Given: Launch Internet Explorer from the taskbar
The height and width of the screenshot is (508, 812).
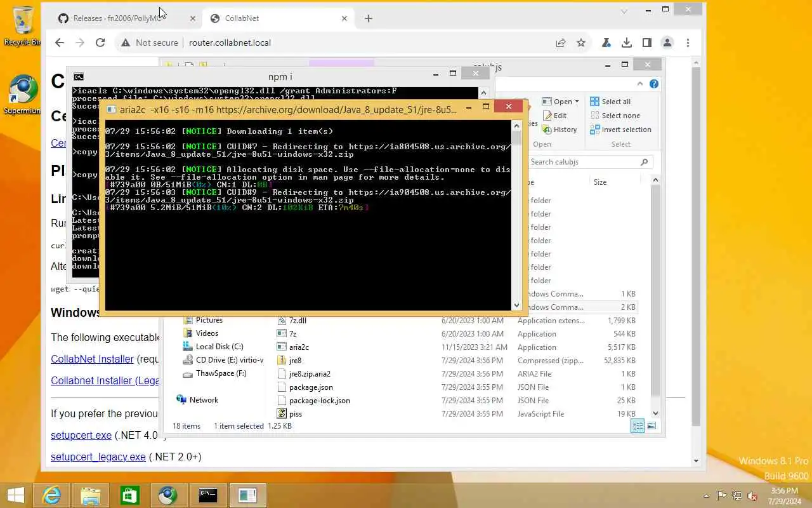Looking at the screenshot, I should [51, 495].
